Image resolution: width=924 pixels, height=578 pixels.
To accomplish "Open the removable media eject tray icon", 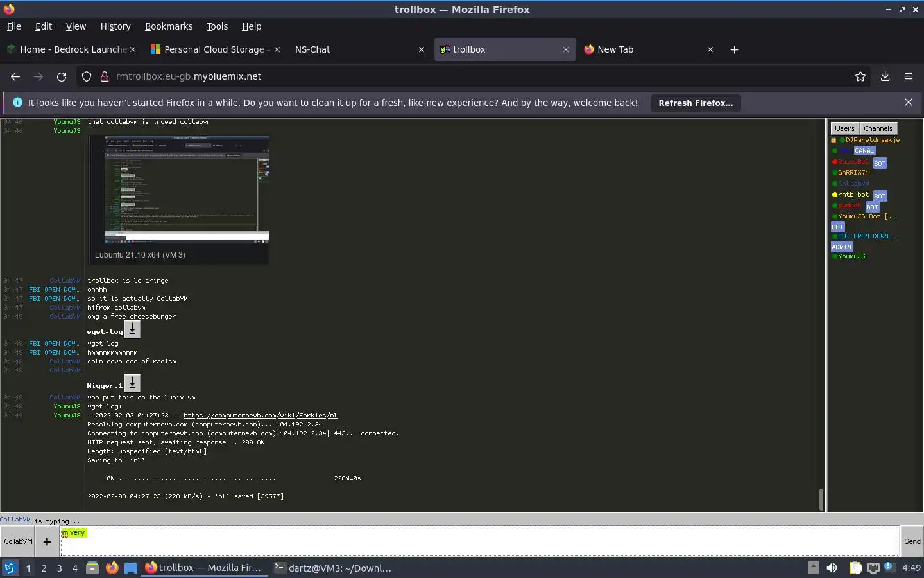I will pyautogui.click(x=813, y=568).
